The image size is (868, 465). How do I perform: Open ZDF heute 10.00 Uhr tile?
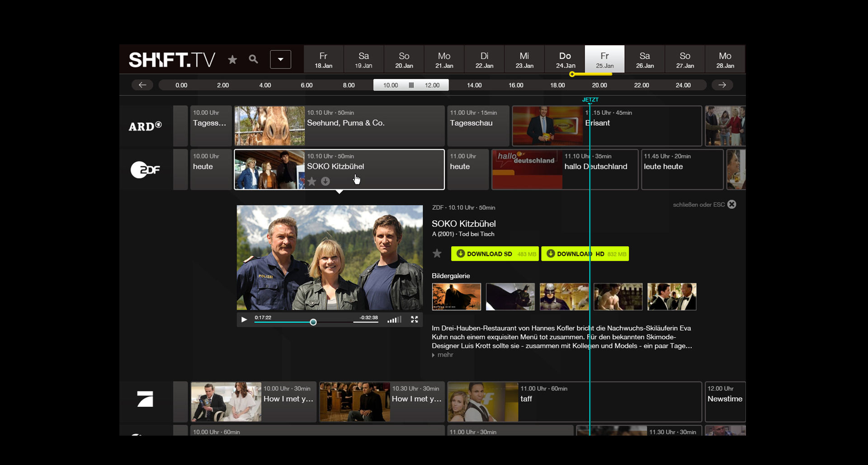211,169
